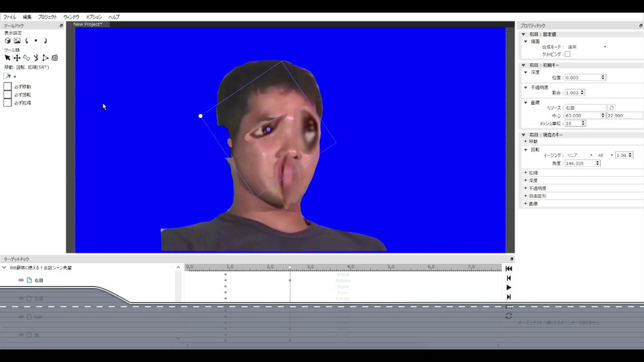
Task: Select the black arrow cursor tool
Action: [7, 58]
